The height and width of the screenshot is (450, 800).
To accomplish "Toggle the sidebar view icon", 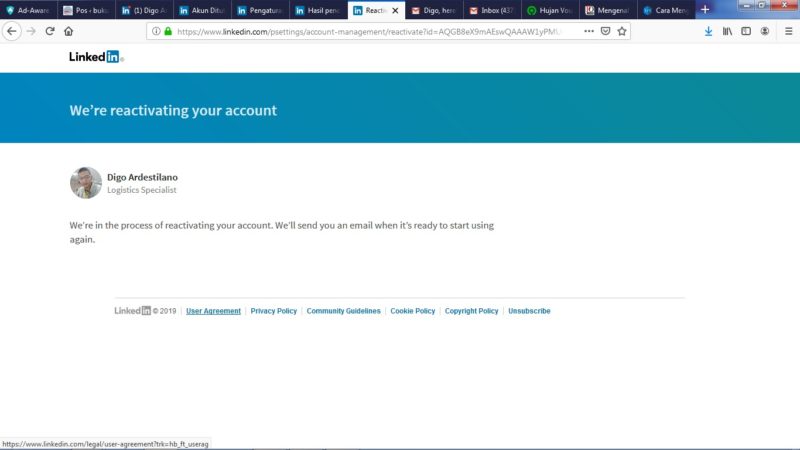I will (x=746, y=31).
